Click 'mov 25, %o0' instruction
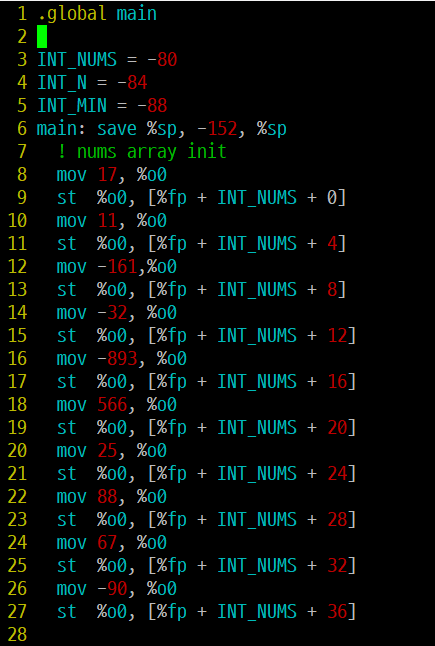Image resolution: width=435 pixels, height=646 pixels. pyautogui.click(x=112, y=452)
